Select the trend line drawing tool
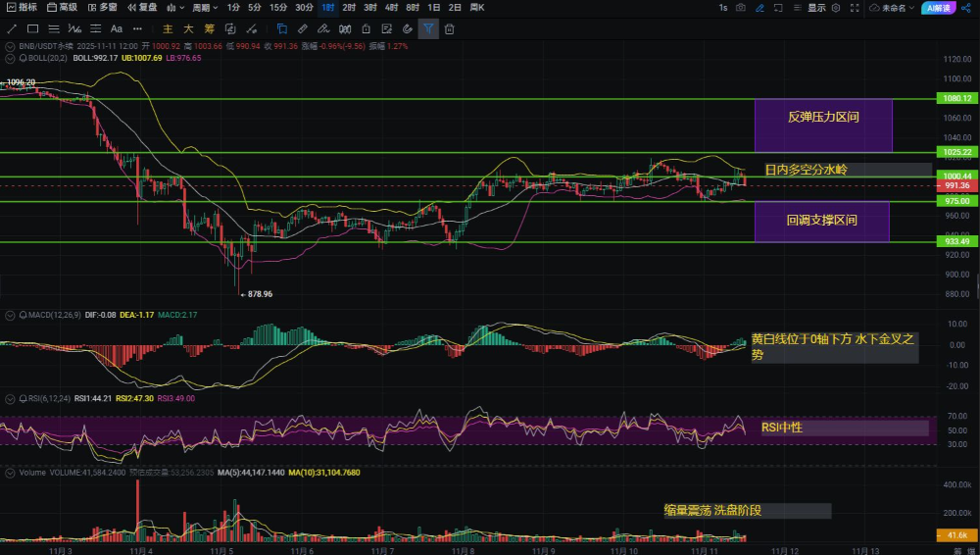 [11, 28]
